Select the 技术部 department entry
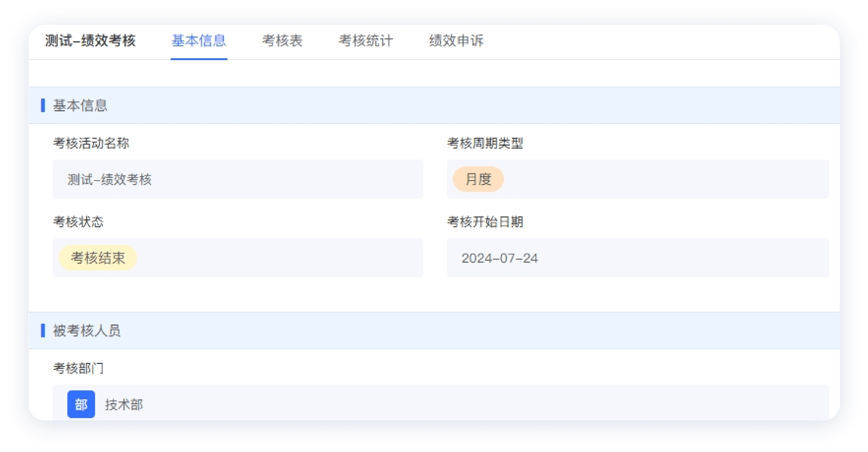Viewport: 868px width, 452px height. point(124,404)
